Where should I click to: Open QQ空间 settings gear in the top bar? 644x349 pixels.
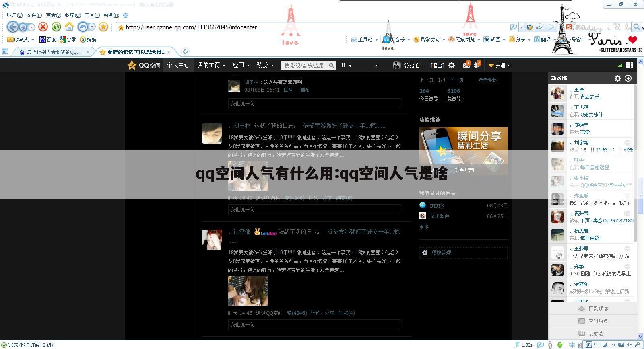pyautogui.click(x=452, y=65)
